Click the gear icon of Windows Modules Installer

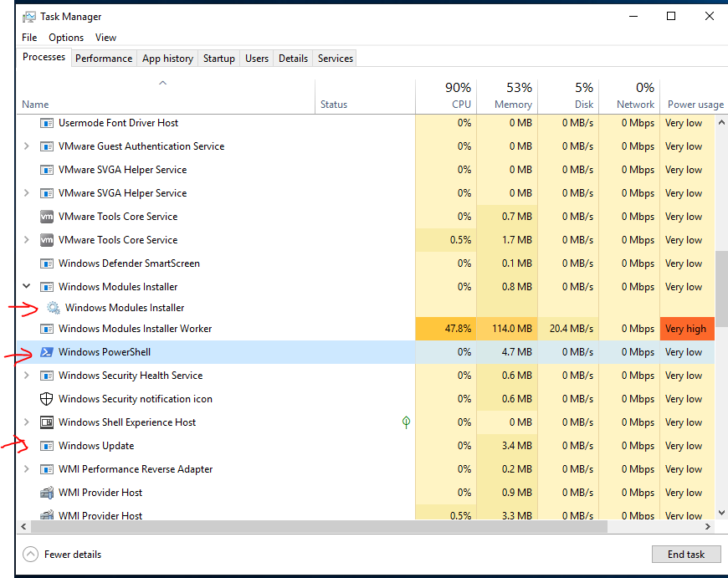point(54,308)
